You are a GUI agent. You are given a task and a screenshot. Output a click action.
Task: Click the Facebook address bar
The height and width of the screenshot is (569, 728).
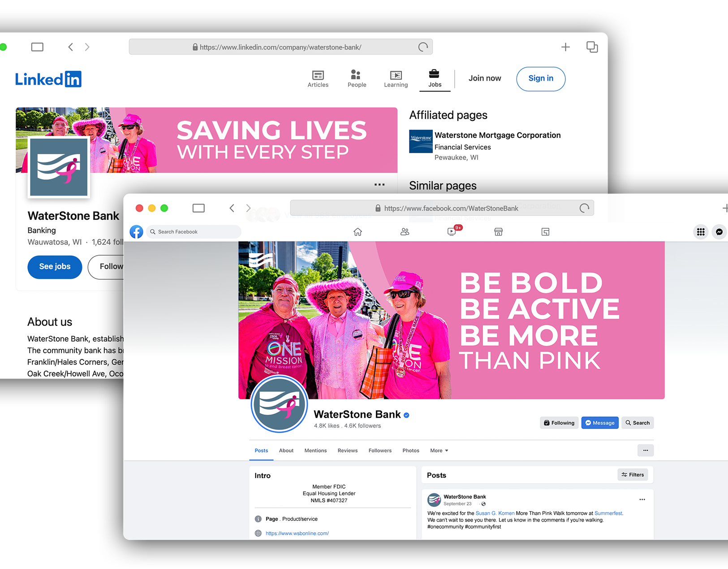click(x=442, y=208)
